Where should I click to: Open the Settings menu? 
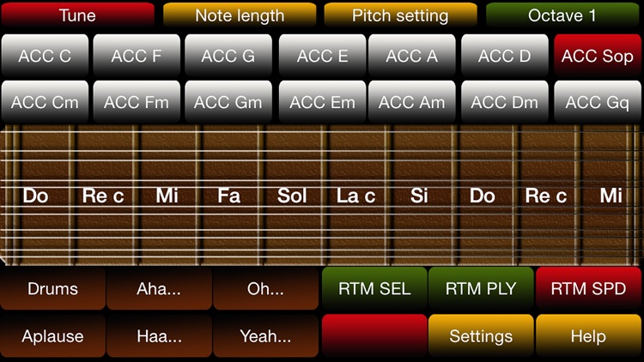[481, 336]
